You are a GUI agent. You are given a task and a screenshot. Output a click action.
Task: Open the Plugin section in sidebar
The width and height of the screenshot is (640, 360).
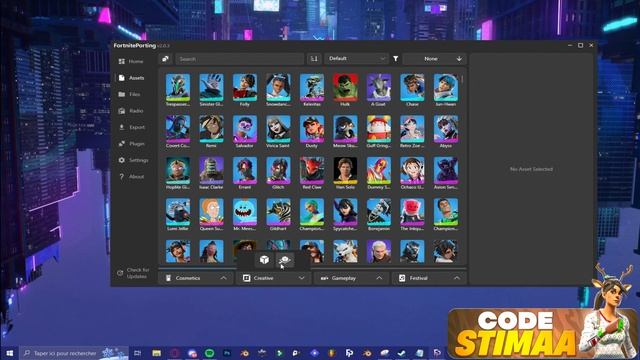(131, 144)
